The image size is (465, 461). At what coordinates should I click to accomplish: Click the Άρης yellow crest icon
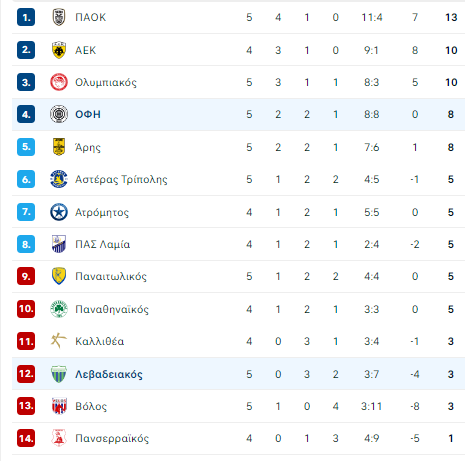pyautogui.click(x=59, y=147)
